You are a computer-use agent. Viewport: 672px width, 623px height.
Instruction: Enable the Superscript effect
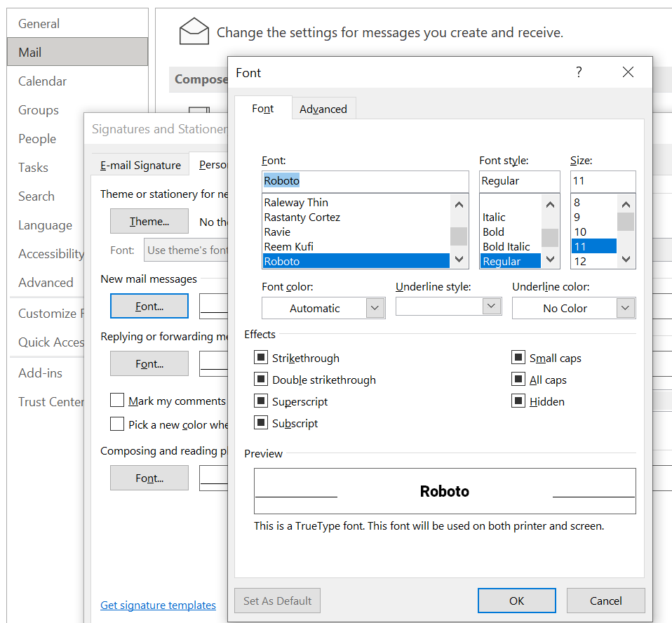pos(260,401)
